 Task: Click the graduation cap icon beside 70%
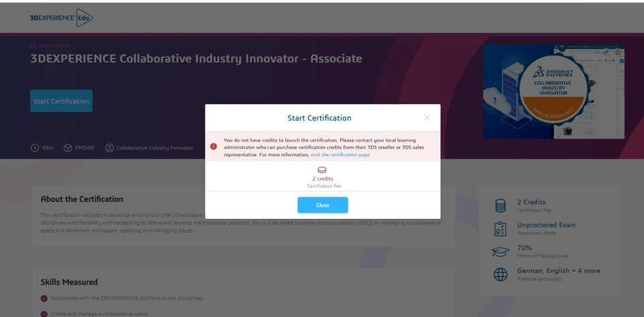tap(500, 252)
